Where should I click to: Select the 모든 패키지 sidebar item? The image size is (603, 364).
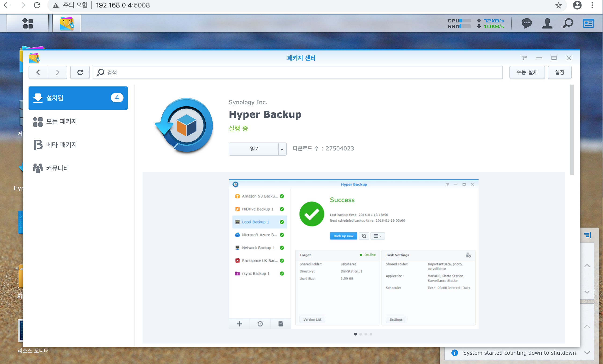[x=62, y=121]
